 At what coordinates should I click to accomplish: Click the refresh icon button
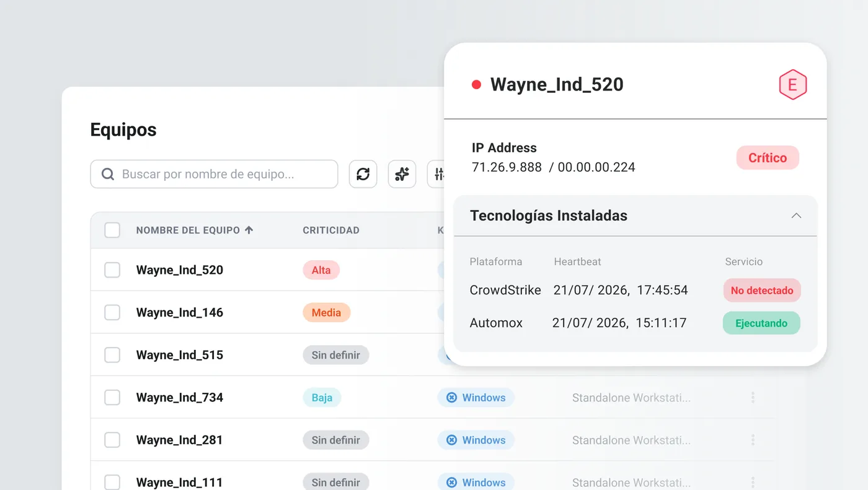[x=363, y=174]
